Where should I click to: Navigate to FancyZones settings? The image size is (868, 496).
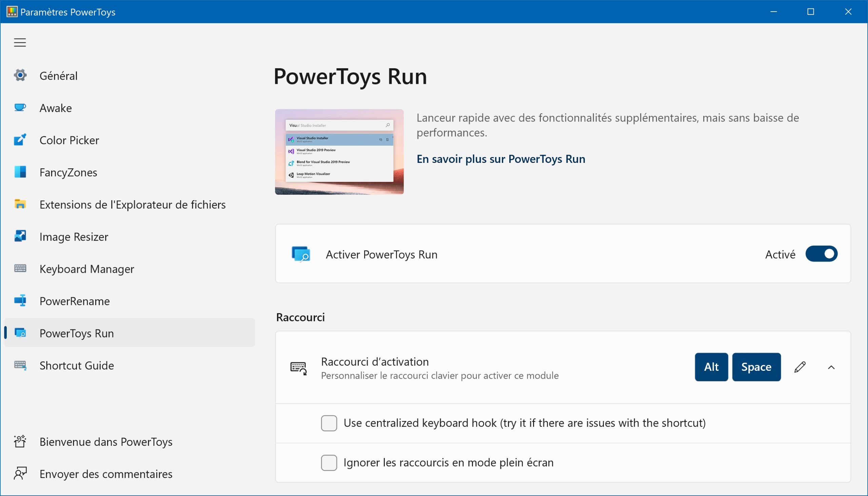tap(129, 172)
